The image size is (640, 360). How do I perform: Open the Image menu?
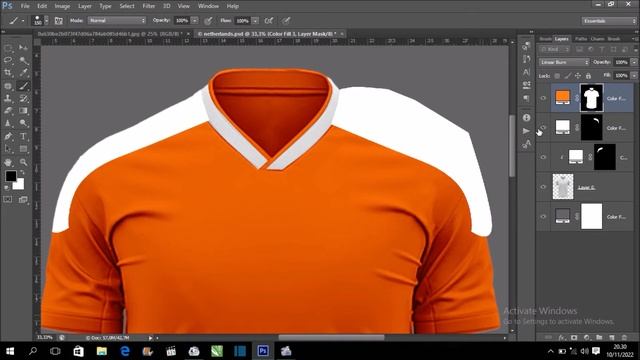point(62,6)
